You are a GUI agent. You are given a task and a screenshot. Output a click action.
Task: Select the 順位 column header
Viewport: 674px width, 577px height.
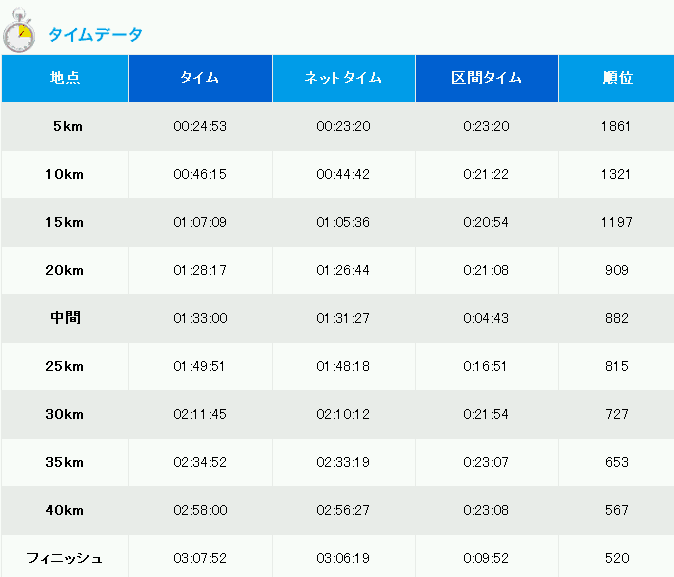pos(616,78)
